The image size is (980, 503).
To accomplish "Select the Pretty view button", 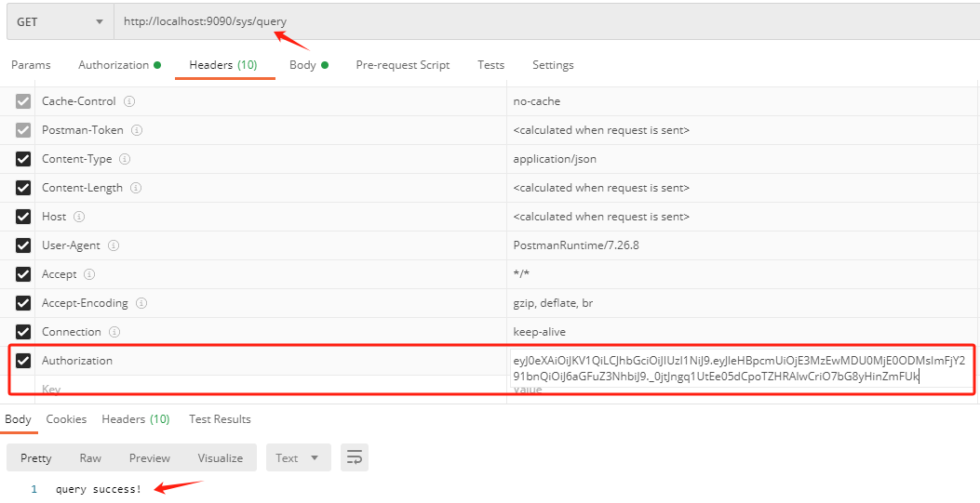I will [x=35, y=457].
